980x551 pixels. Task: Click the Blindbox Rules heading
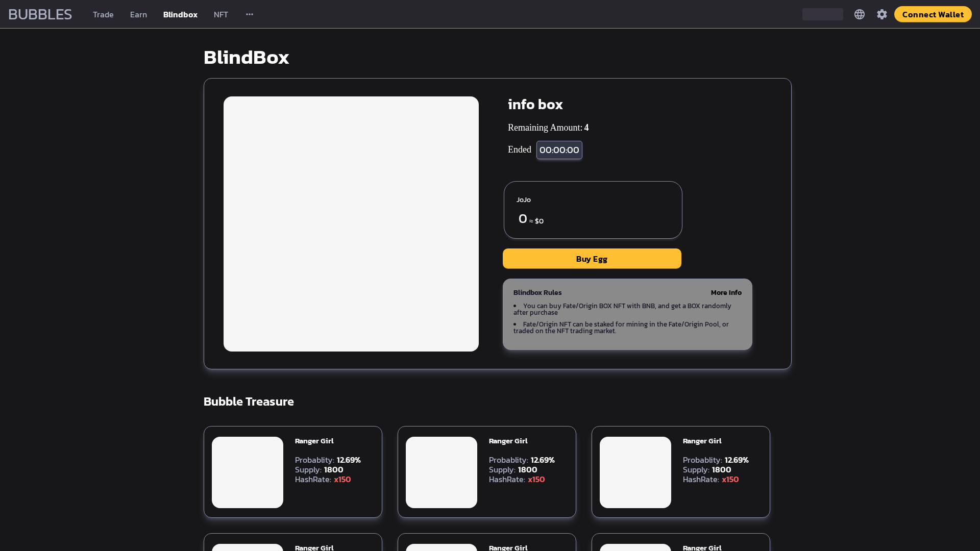[x=537, y=292]
